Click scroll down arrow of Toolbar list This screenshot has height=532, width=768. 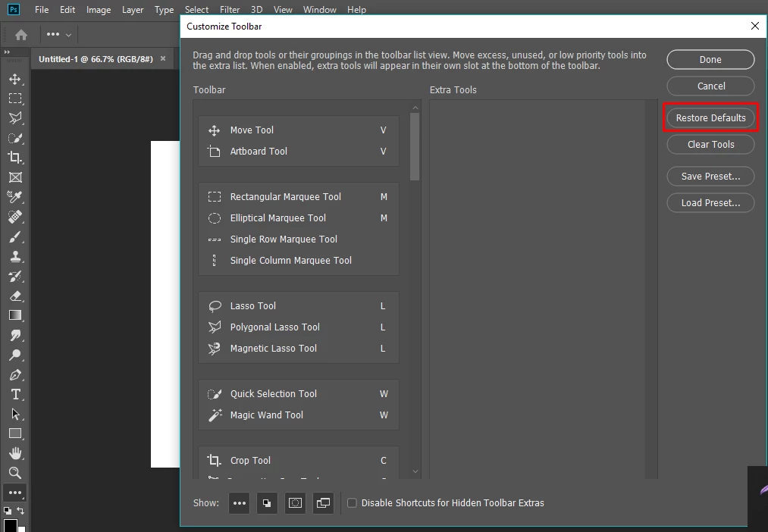415,471
